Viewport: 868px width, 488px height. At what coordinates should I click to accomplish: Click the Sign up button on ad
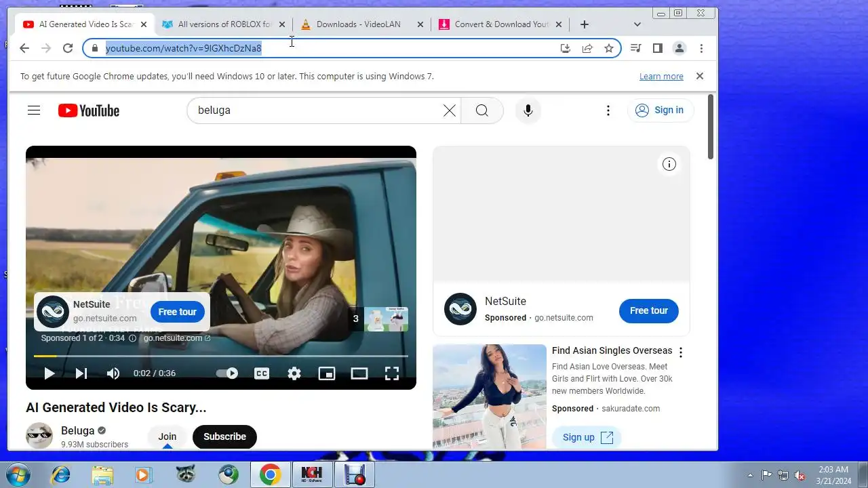click(587, 437)
